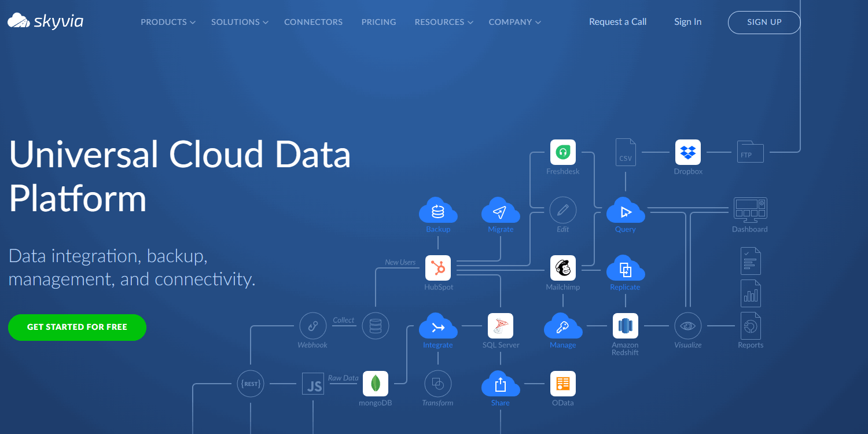The image size is (868, 434).
Task: Select the Share cloud icon
Action: coord(501,384)
